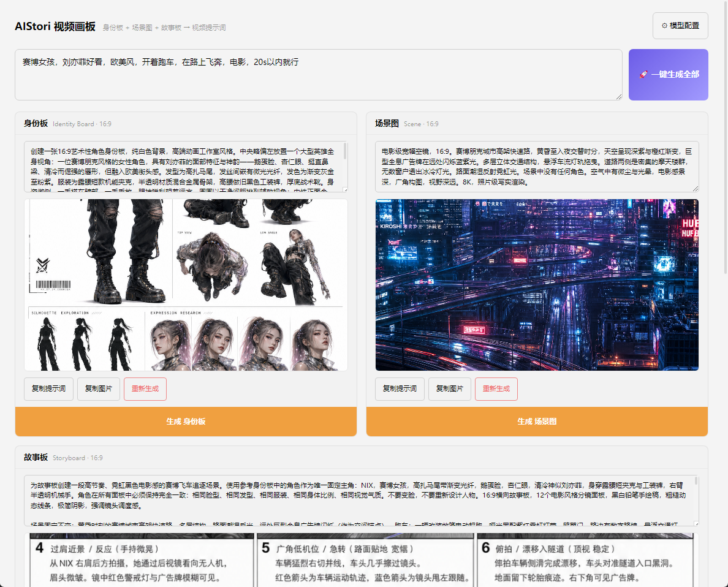The width and height of the screenshot is (728, 587).
Task: Start 一键生成全部 generation
Action: pos(668,75)
